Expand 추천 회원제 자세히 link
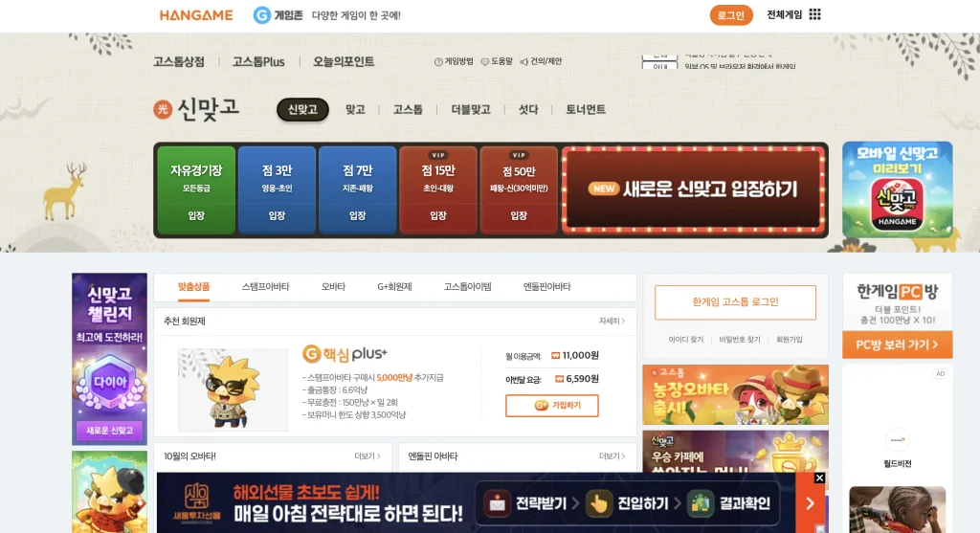 tap(612, 321)
